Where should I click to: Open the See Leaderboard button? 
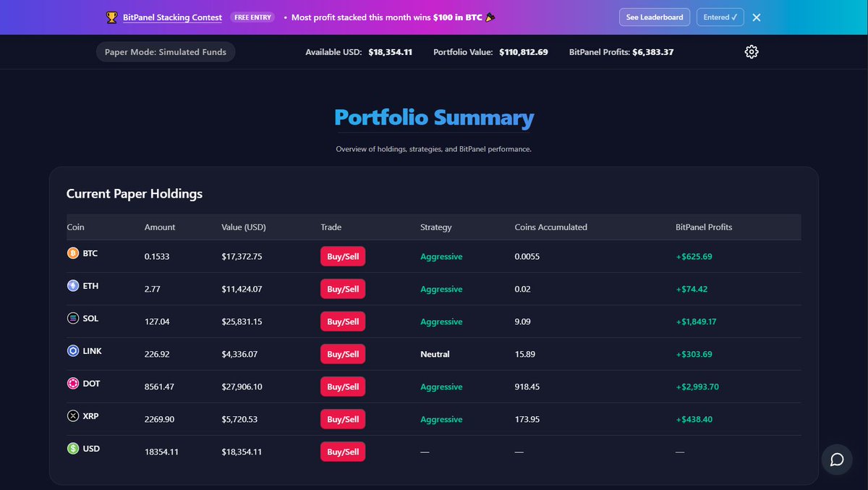click(x=654, y=17)
